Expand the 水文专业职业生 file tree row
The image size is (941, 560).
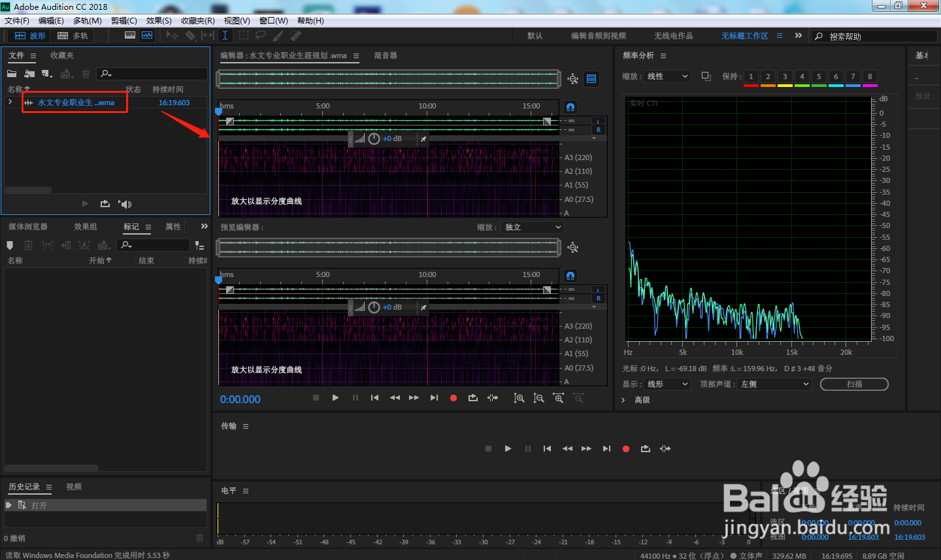[10, 102]
